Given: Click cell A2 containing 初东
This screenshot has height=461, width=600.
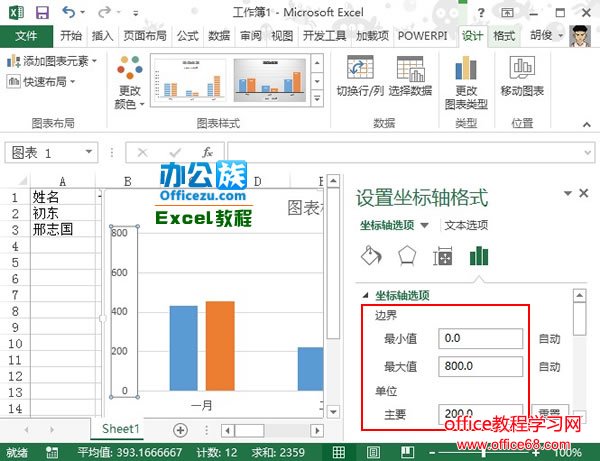Looking at the screenshot, I should (63, 213).
